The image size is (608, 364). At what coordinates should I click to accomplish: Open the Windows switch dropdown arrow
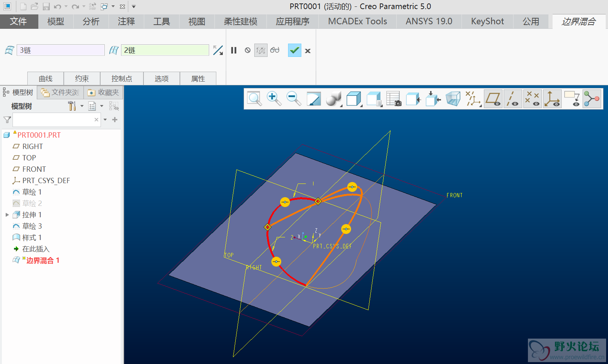(113, 6)
